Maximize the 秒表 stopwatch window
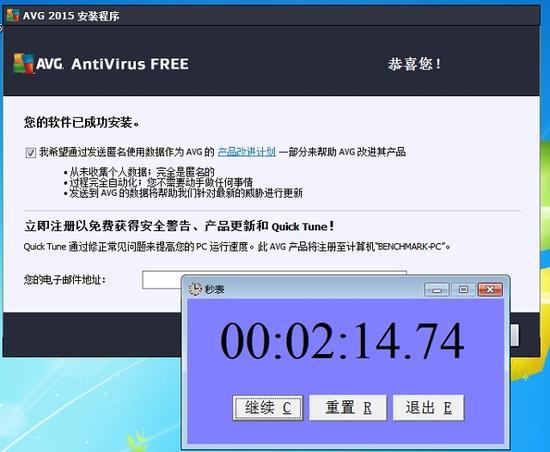550x452 pixels. [x=463, y=290]
